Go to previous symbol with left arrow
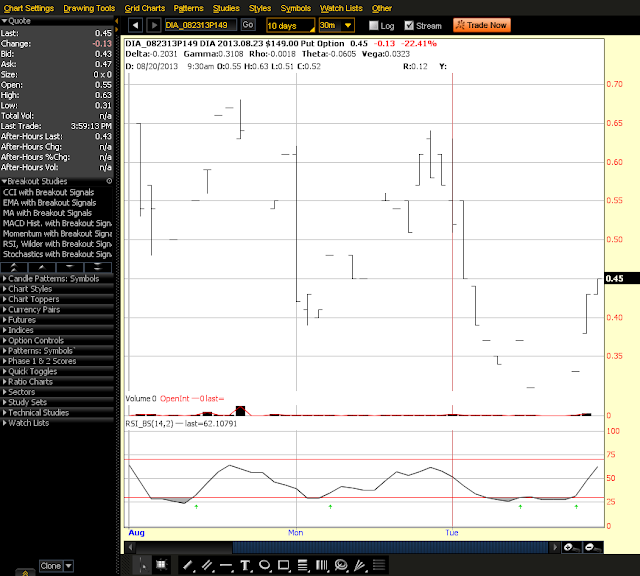The image size is (640, 576). [136, 25]
